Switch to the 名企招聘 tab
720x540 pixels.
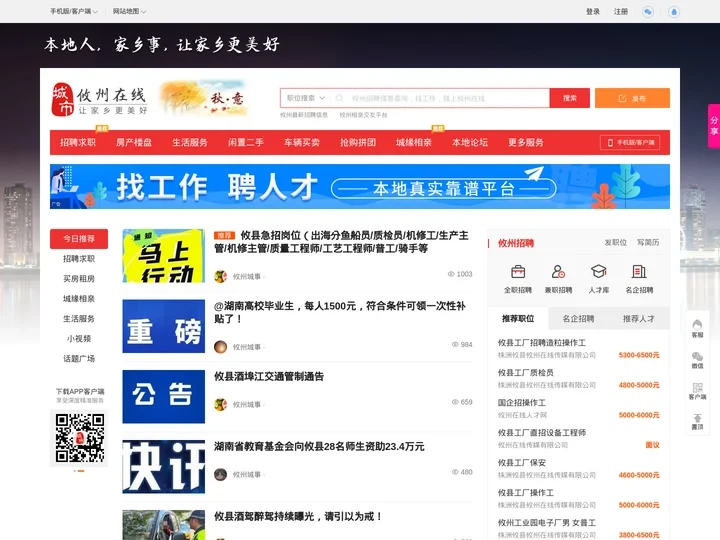pos(579,319)
